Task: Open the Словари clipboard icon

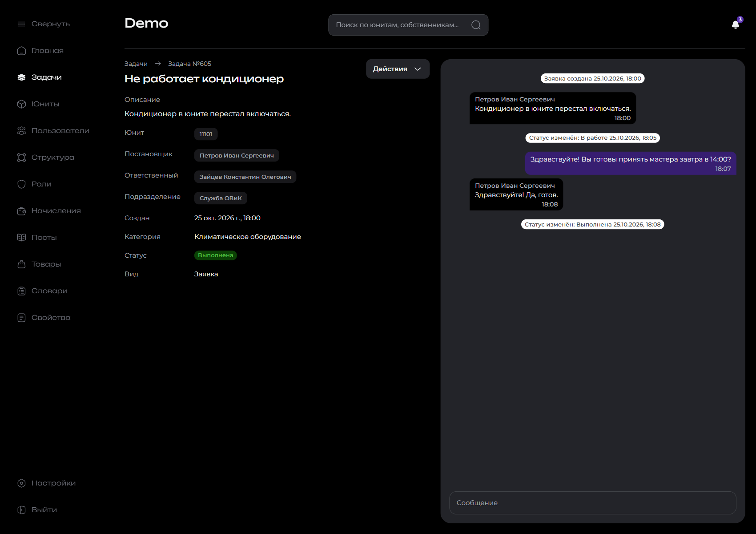Action: click(21, 291)
